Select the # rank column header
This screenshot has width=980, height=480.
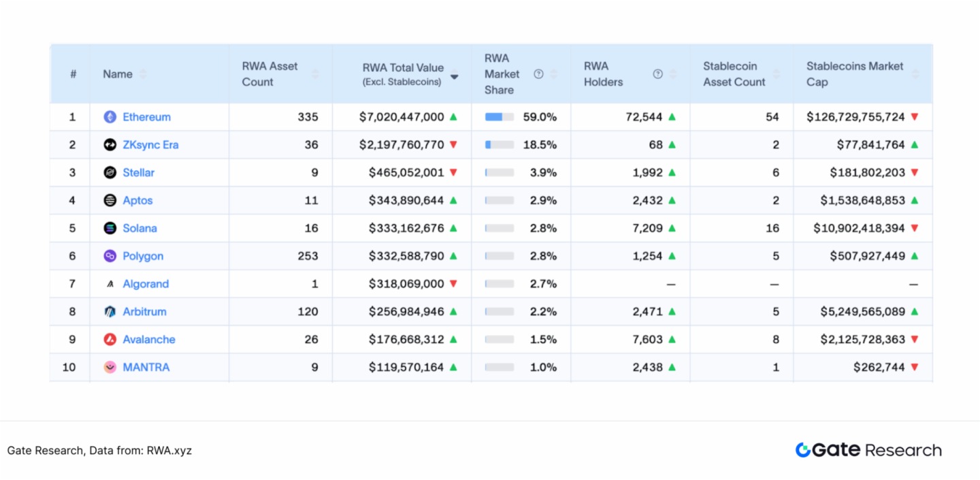pyautogui.click(x=73, y=74)
